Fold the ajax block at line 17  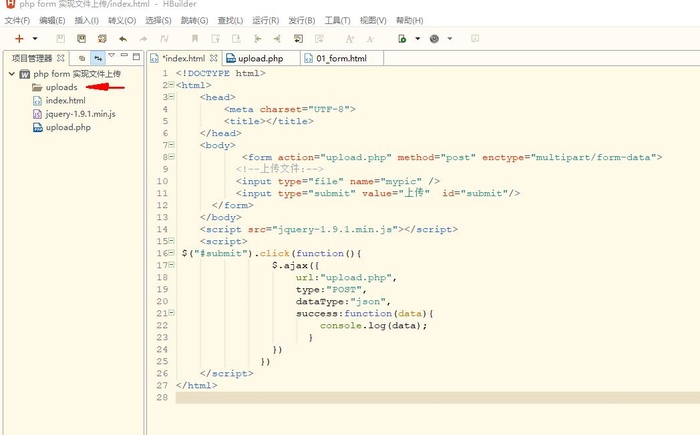pyautogui.click(x=171, y=265)
